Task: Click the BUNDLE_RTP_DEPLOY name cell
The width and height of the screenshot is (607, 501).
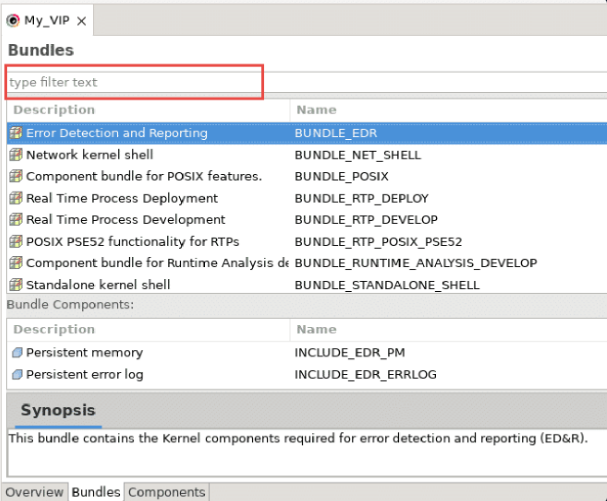Action: coord(362,199)
